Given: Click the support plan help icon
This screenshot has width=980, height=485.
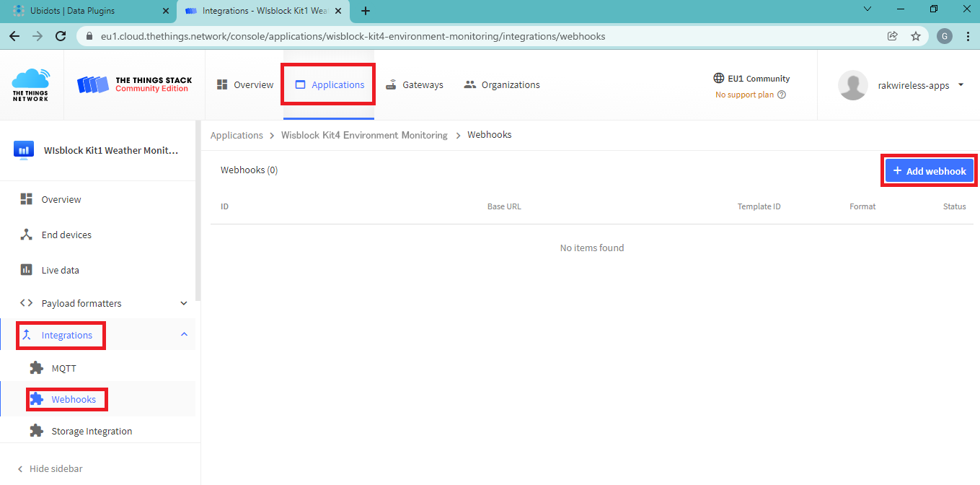Looking at the screenshot, I should [x=782, y=95].
